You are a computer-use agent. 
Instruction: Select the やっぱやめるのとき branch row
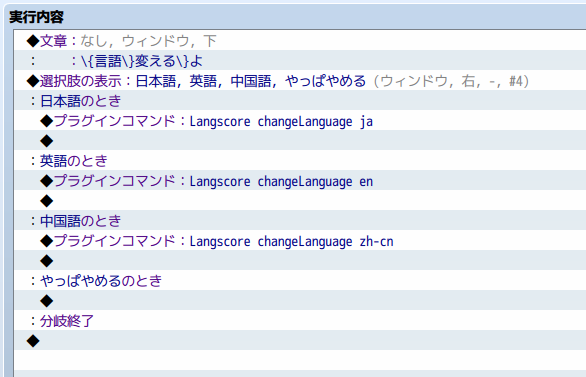coord(300,280)
